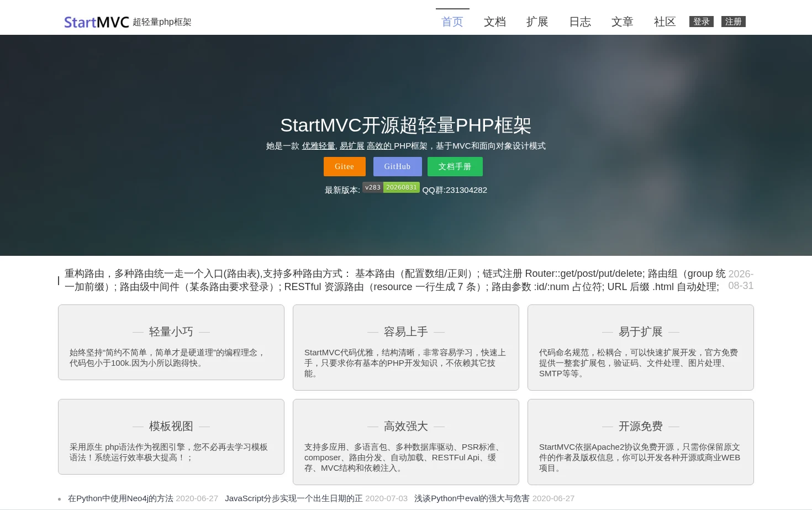Screen dimensions: 812x510
Task: Open the 日志 navigation item
Action: 580,22
